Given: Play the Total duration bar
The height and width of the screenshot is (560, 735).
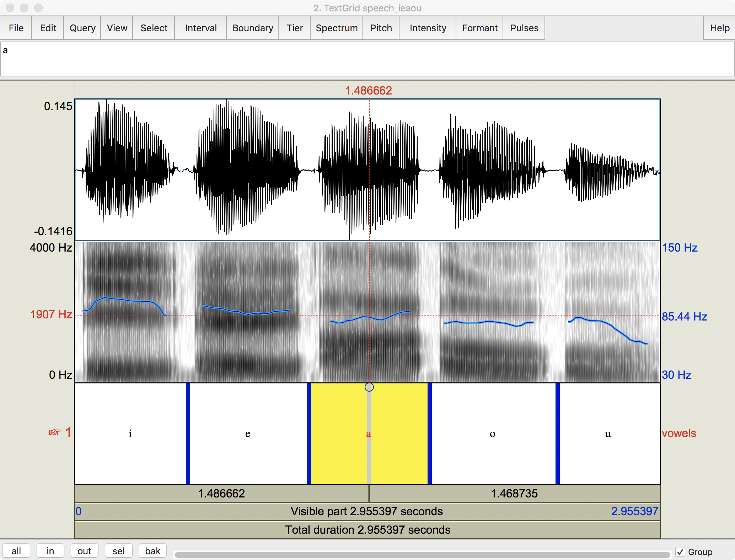Looking at the screenshot, I should point(367,530).
